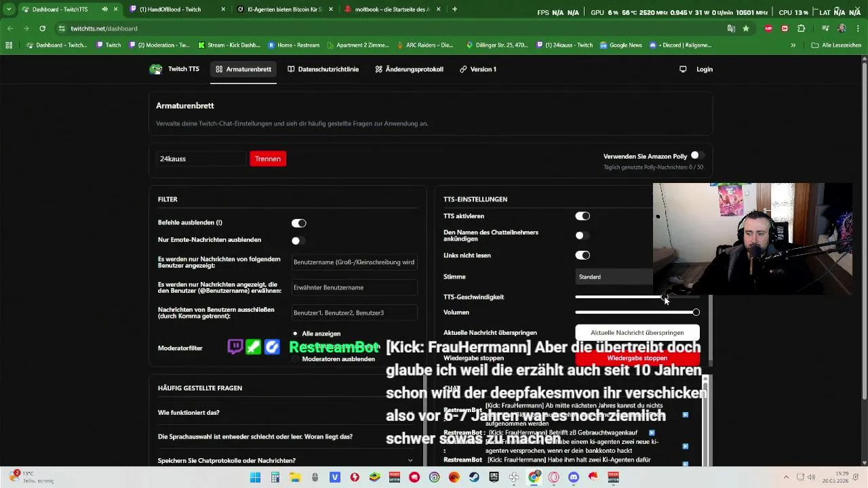Click the browser reload icon

pyautogui.click(x=42, y=28)
